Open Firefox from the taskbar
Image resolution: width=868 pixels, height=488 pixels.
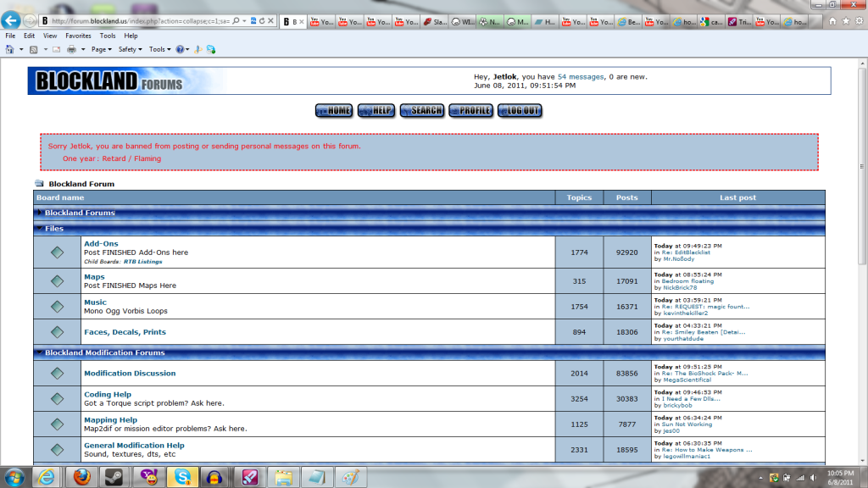pyautogui.click(x=82, y=477)
